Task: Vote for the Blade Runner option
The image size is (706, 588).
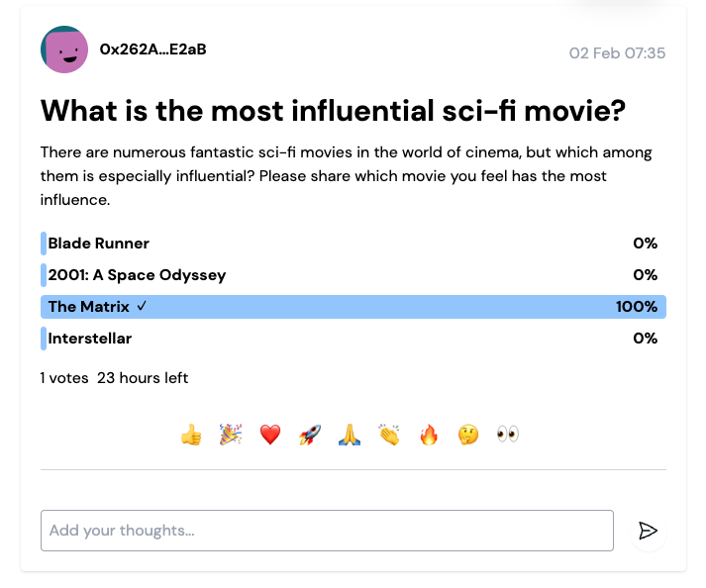Action: pos(353,244)
